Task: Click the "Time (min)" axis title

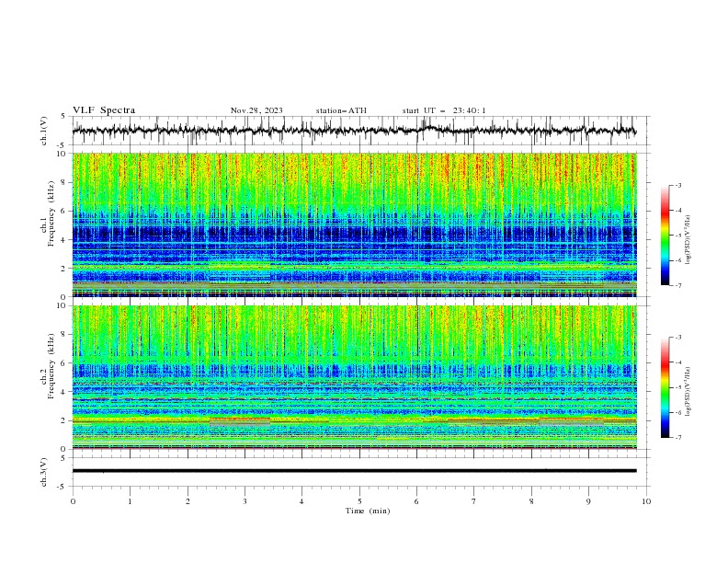Action: (x=368, y=511)
